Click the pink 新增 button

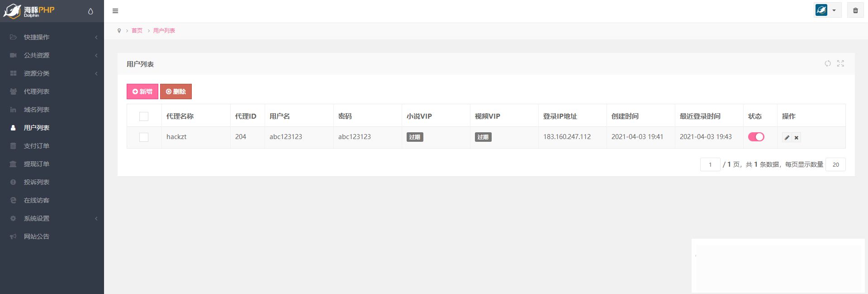coord(142,92)
